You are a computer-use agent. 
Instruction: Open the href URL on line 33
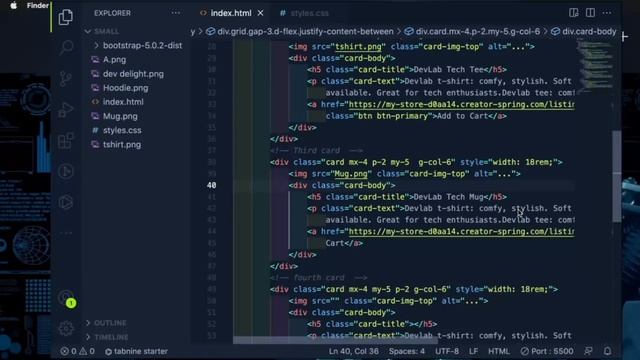coord(461,104)
